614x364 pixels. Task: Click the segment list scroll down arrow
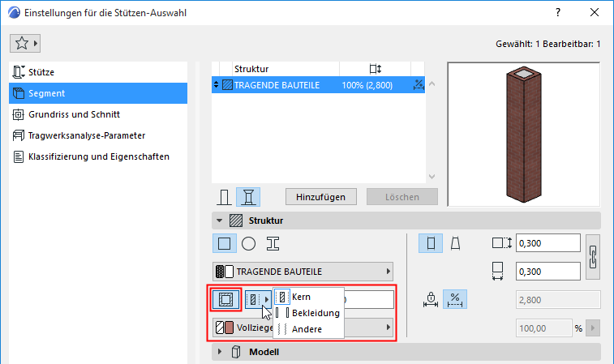click(x=432, y=177)
